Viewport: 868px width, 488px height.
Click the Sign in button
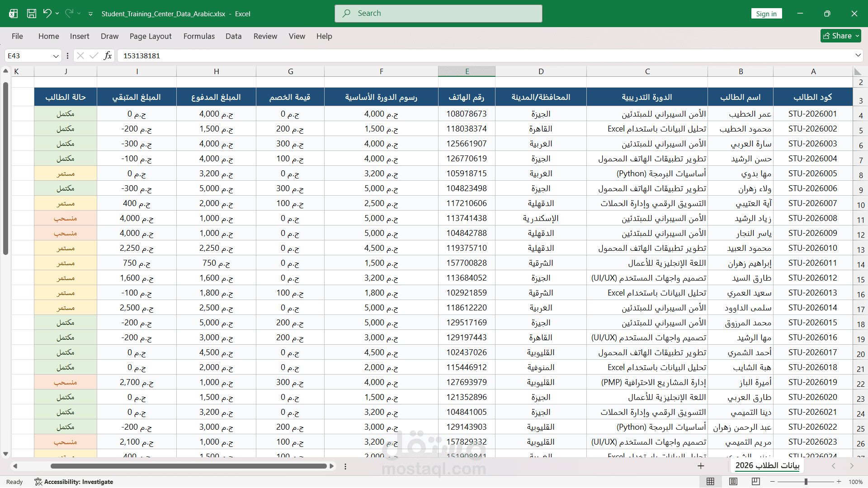tap(766, 14)
